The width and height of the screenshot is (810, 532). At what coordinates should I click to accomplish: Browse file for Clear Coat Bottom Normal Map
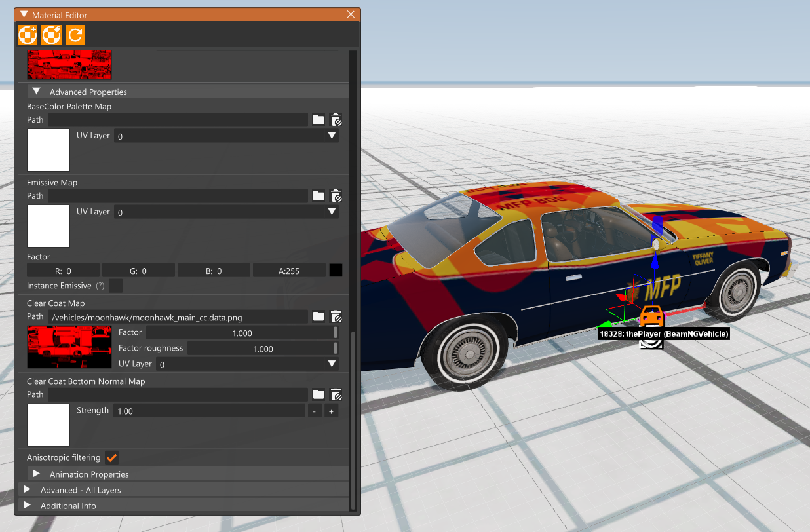(x=318, y=394)
